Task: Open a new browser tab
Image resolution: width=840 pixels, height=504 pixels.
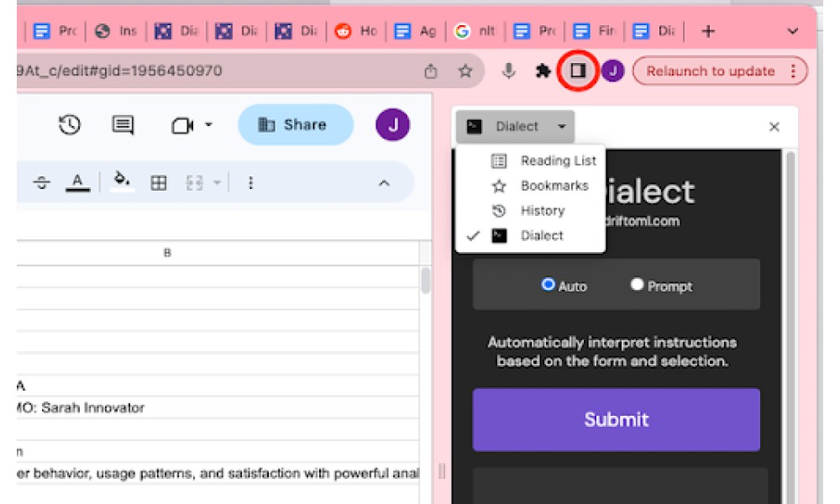Action: [708, 31]
